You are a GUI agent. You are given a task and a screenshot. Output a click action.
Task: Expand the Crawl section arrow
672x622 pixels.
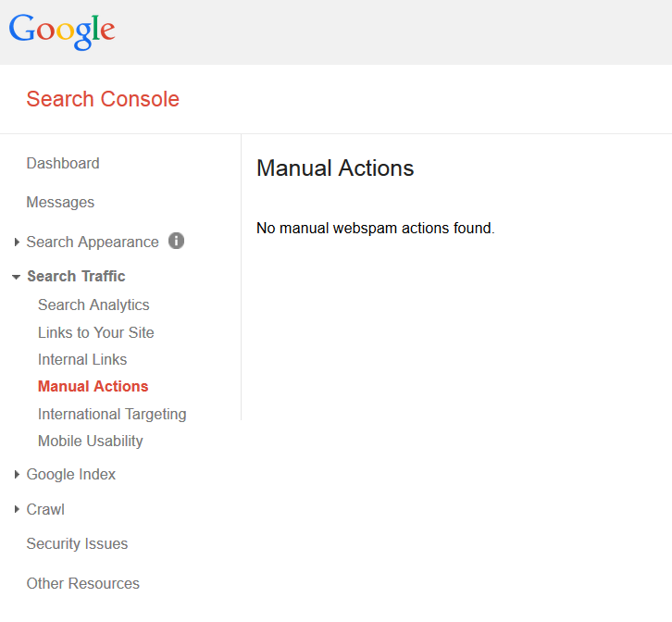pos(17,509)
